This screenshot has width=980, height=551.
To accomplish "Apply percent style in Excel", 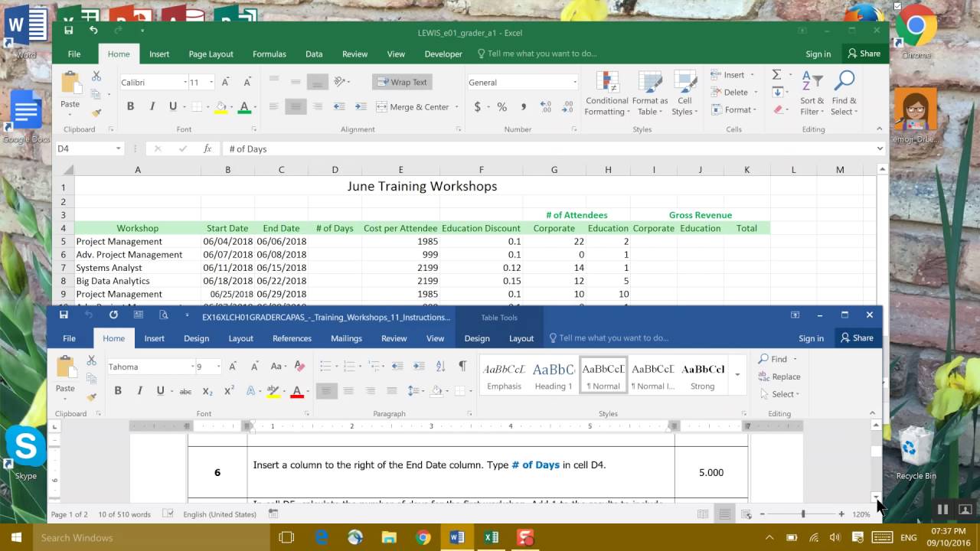I will coord(501,107).
